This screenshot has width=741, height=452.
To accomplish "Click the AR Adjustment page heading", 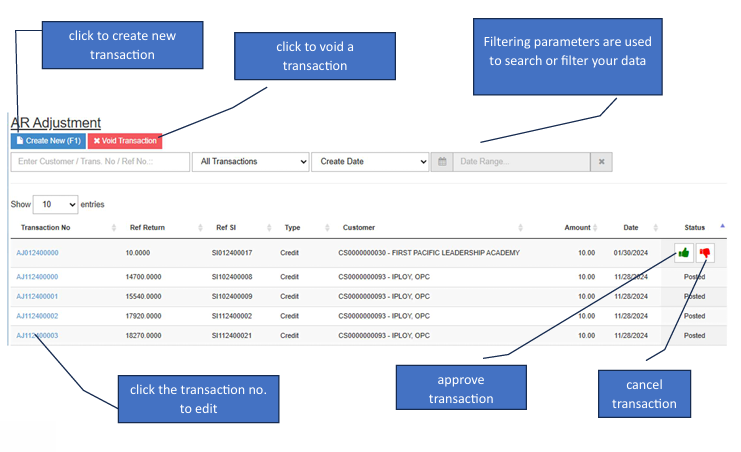I will tap(56, 123).
